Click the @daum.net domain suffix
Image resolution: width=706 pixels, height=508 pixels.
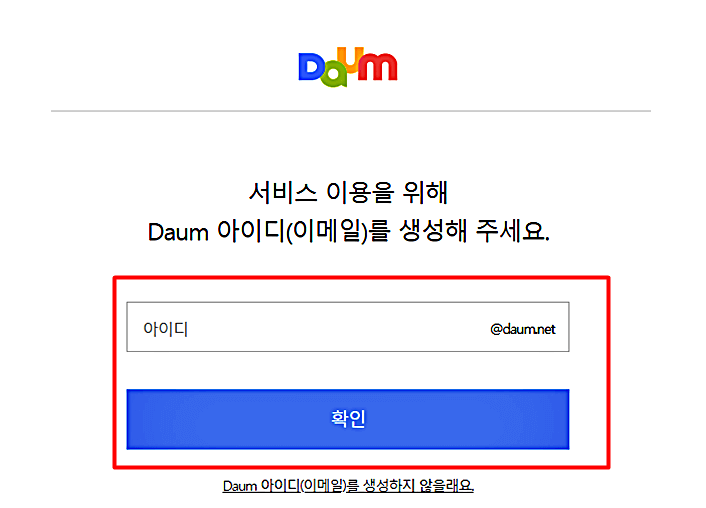tap(523, 329)
